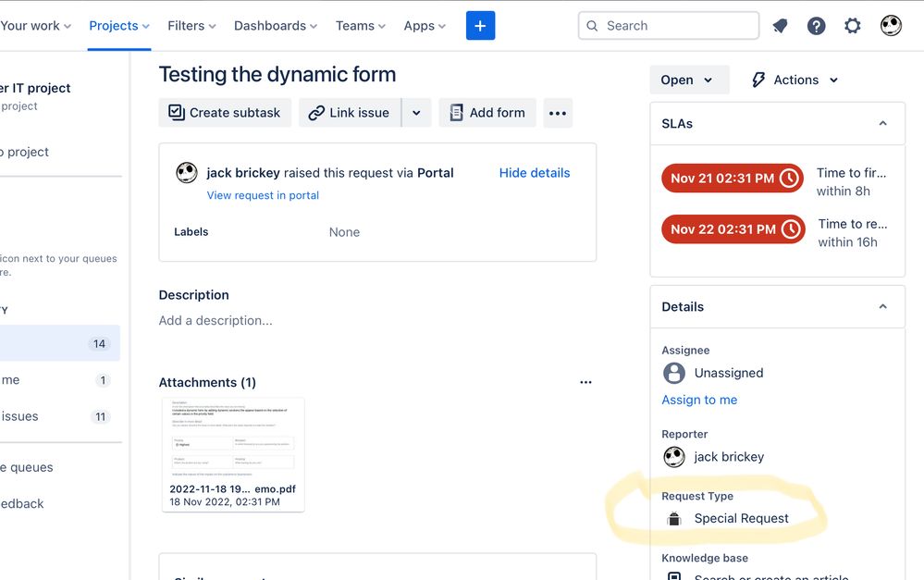Open the Apps menu
924x580 pixels.
point(425,26)
